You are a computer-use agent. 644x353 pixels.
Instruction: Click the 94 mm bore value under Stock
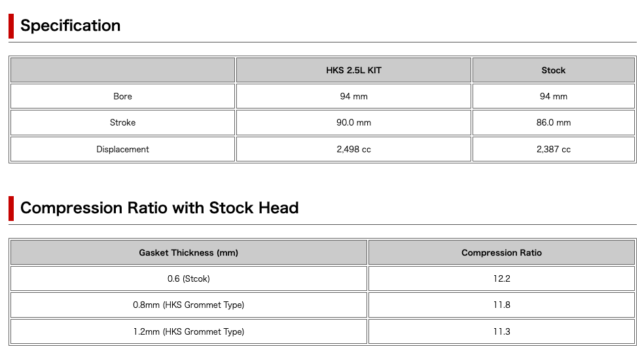(x=553, y=96)
